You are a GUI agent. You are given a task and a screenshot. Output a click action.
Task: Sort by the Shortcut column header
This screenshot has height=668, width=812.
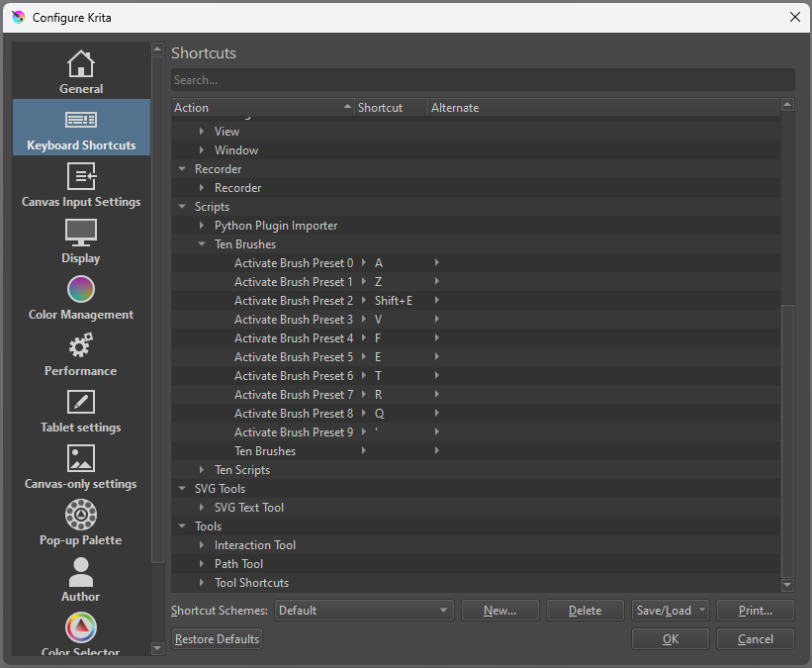tap(391, 107)
